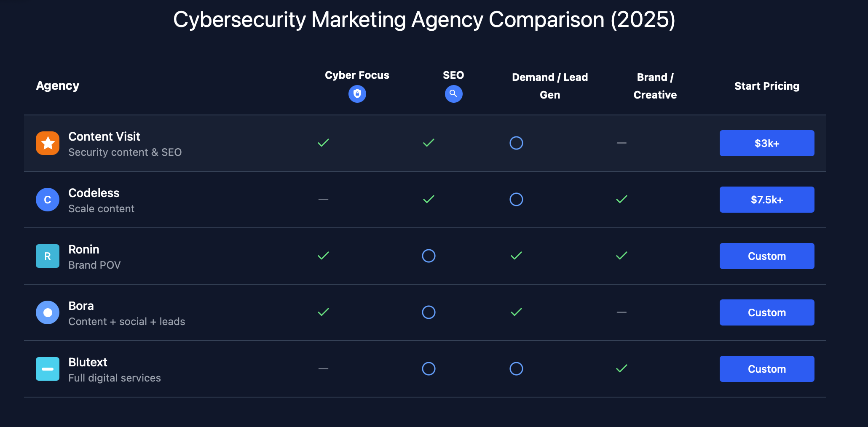Select the Start Pricing column header
The height and width of the screenshot is (427, 868).
click(x=766, y=85)
